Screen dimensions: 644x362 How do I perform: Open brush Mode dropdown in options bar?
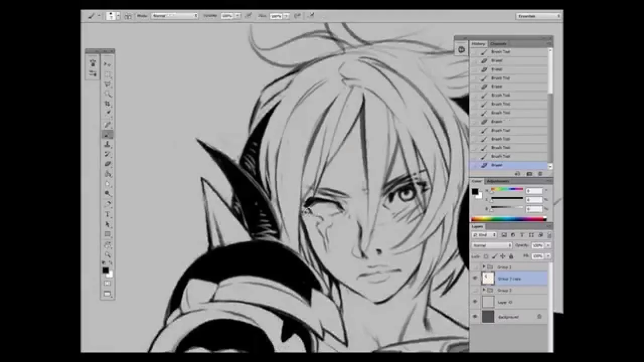click(175, 16)
